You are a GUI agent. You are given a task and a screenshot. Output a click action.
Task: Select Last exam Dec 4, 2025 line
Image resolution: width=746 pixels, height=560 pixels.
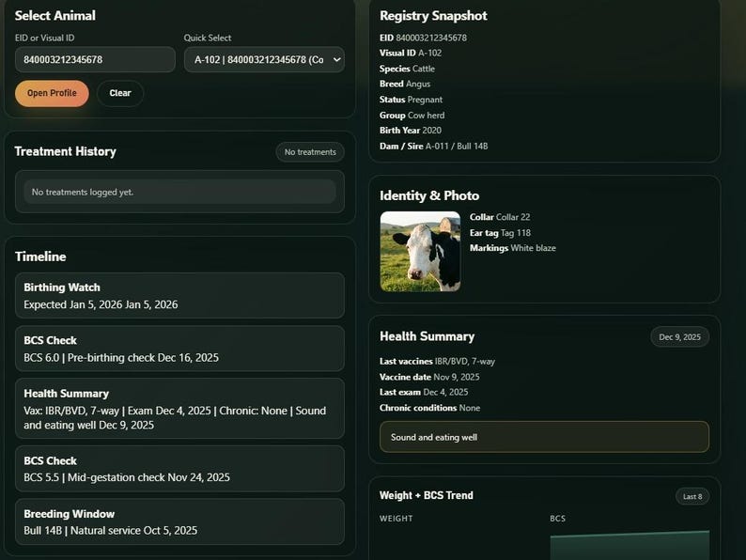coord(424,392)
